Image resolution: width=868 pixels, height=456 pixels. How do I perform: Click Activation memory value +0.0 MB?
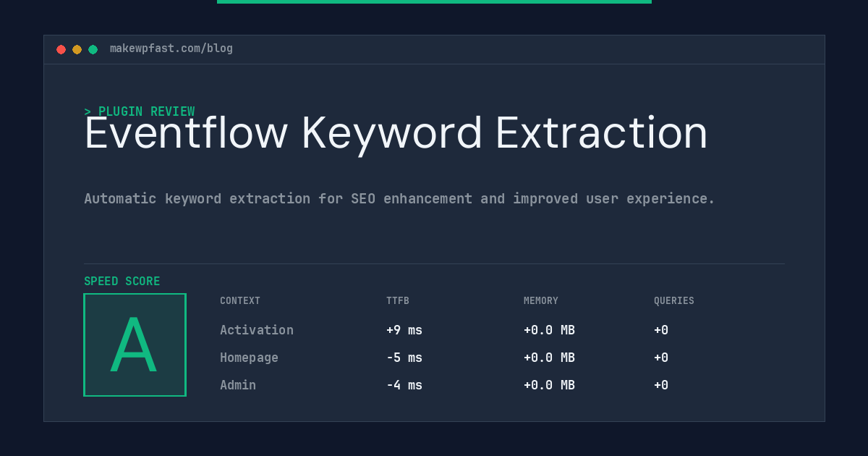[549, 330]
